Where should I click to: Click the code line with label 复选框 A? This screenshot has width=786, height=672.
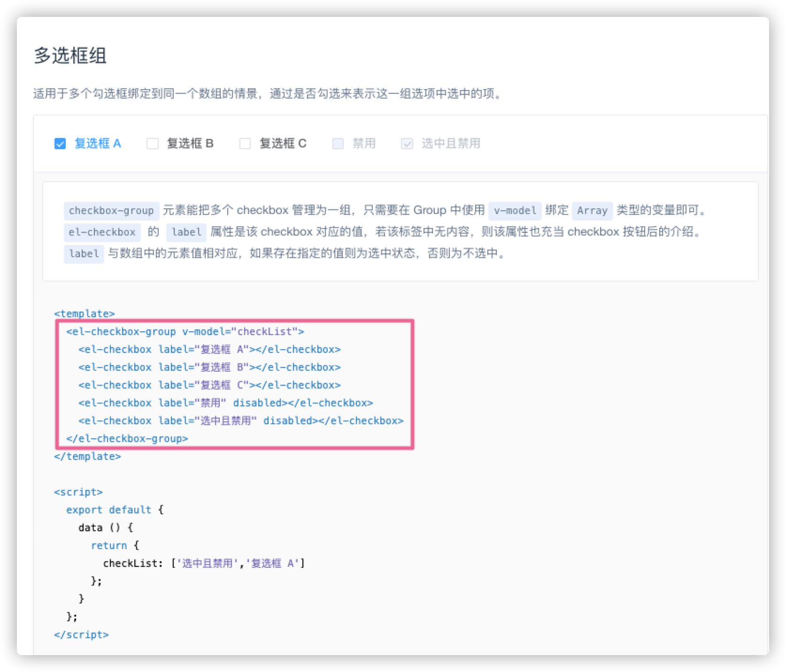(x=209, y=350)
